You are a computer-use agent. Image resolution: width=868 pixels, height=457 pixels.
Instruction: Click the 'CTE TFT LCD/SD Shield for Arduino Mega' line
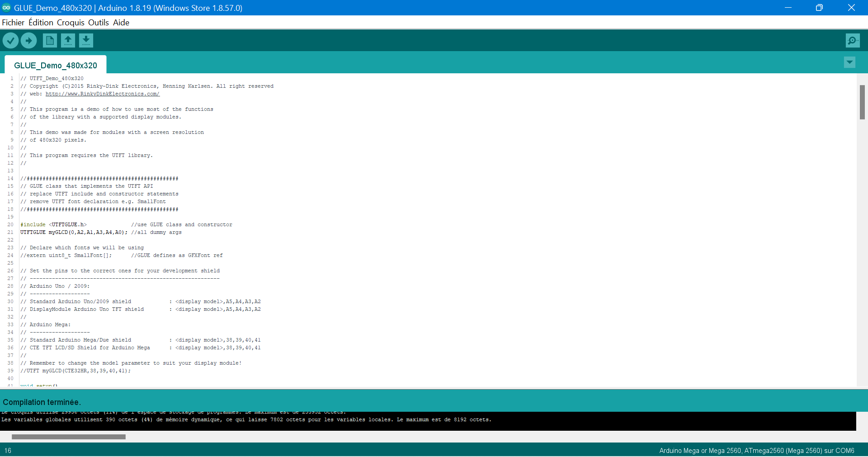click(x=141, y=348)
